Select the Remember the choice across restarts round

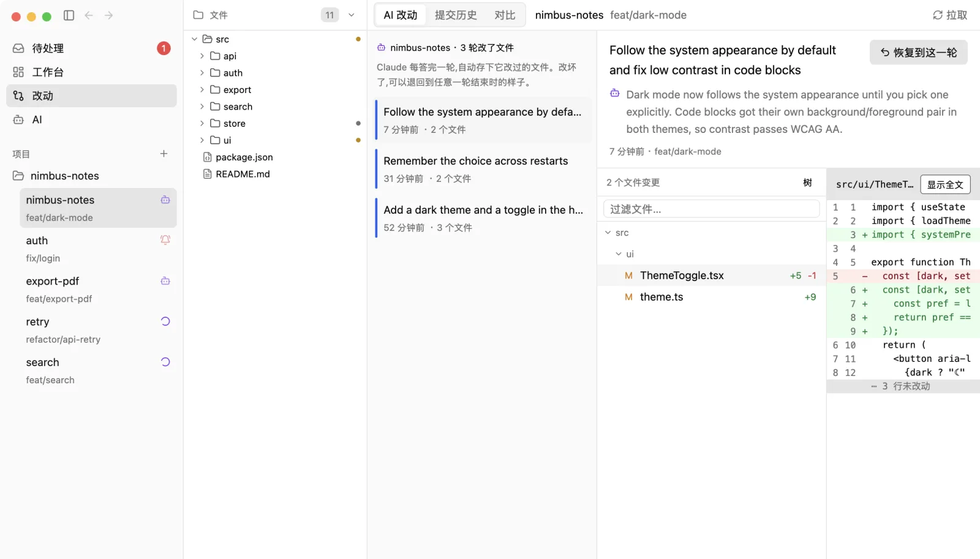click(483, 169)
